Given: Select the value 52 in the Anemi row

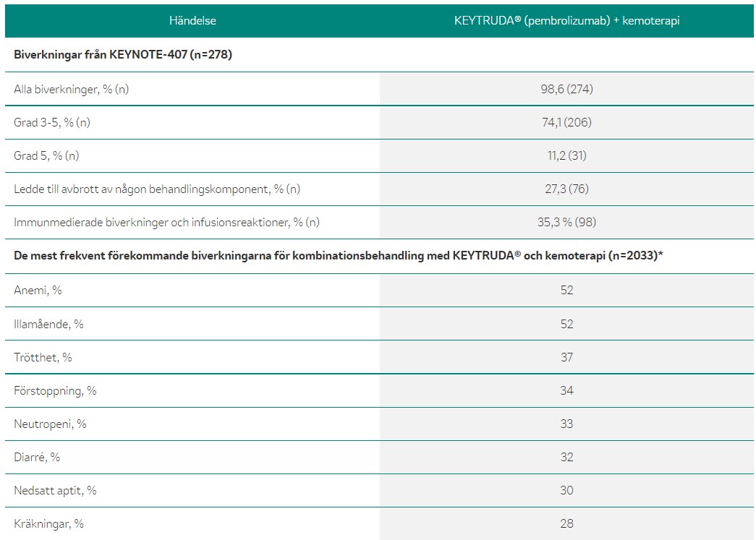Looking at the screenshot, I should point(566,290).
